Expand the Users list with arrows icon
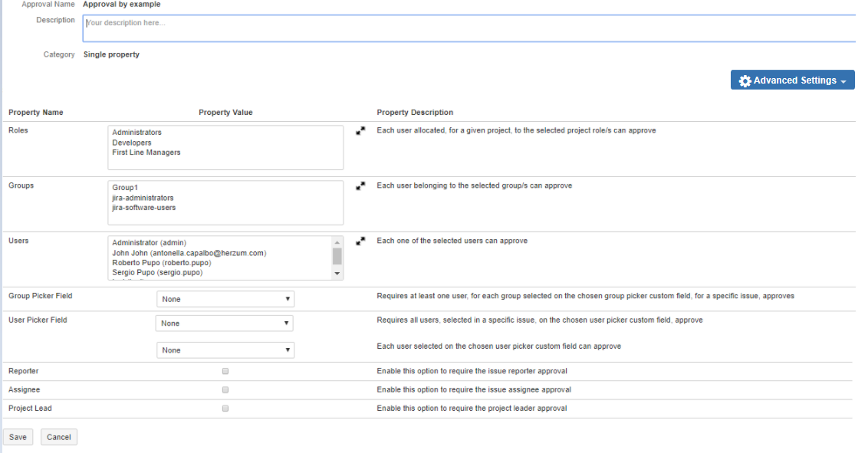Viewport: 868px width, 453px height. [x=360, y=241]
